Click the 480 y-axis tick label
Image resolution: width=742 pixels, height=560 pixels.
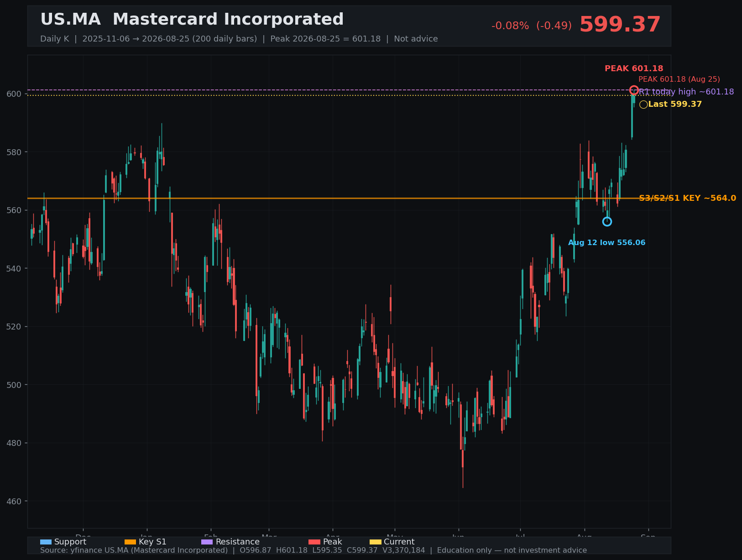pos(14,443)
